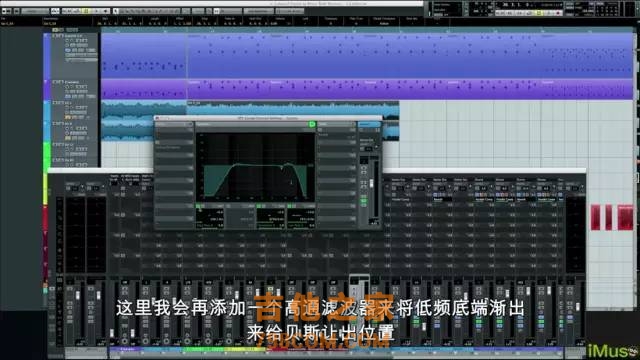This screenshot has width=640, height=360.
Task: Click the red record button in the transport panel
Action: coord(557,13)
